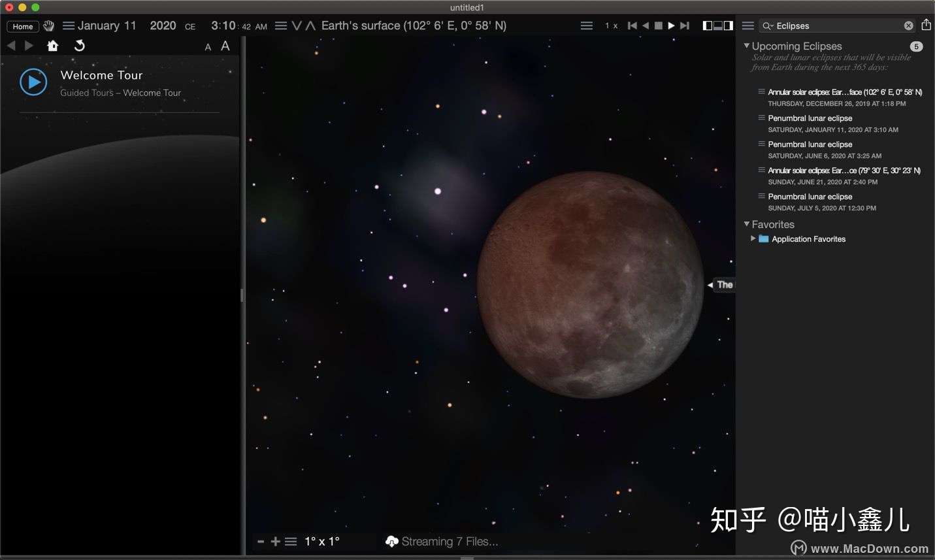Click the share/export icon

(926, 25)
